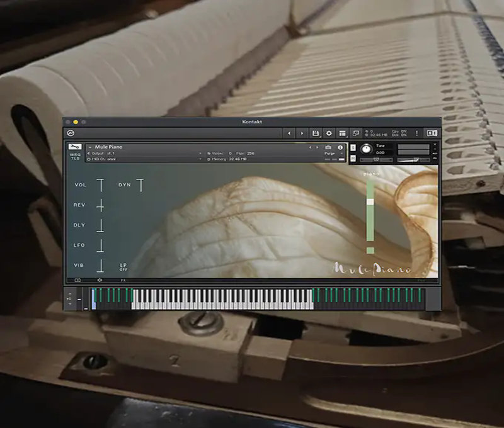
Task: Expand the Mule Piano name dropdown arrow
Action: (x=90, y=147)
